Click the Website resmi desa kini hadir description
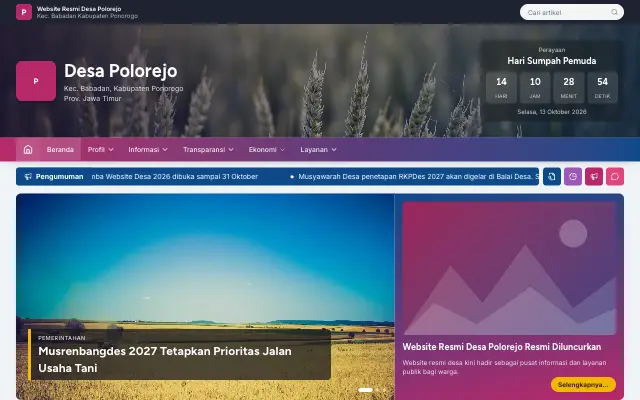The height and width of the screenshot is (400, 640). [x=504, y=367]
